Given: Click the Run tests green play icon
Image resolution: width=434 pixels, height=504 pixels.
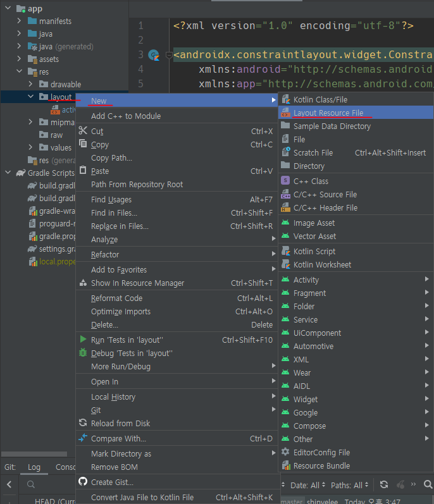Looking at the screenshot, I should tap(83, 340).
